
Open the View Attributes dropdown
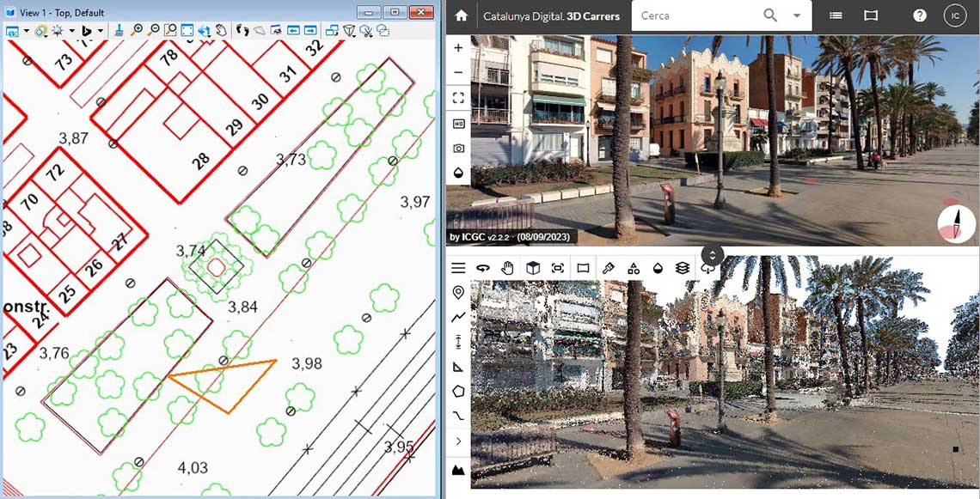point(27,31)
